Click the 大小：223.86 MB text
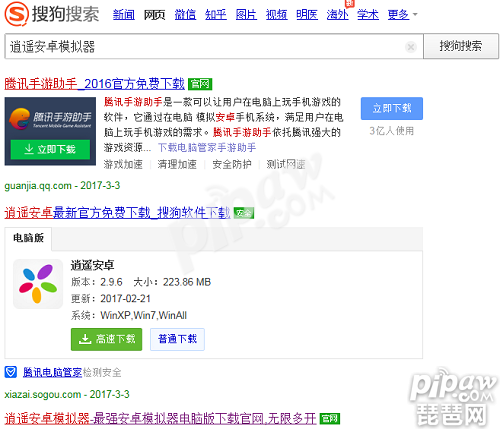 click(172, 282)
